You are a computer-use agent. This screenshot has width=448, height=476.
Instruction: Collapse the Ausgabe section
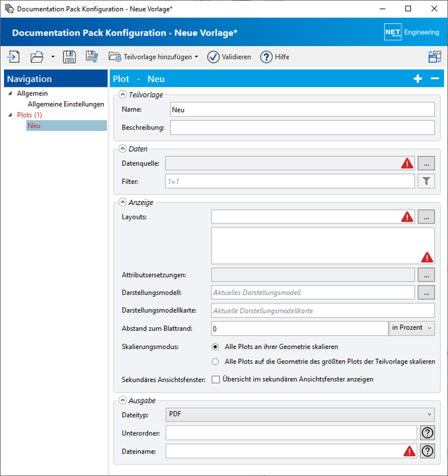[122, 400]
